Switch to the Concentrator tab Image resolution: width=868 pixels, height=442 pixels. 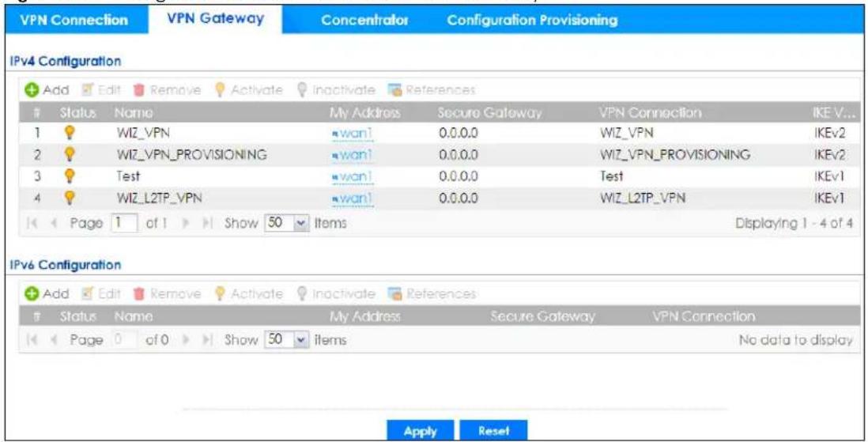(x=364, y=20)
